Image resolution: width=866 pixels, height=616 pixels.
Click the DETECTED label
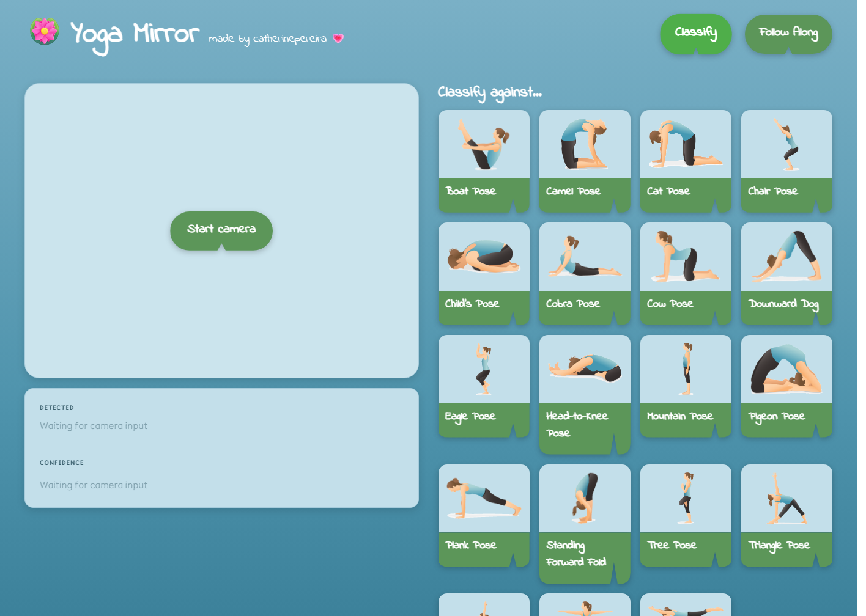(57, 408)
